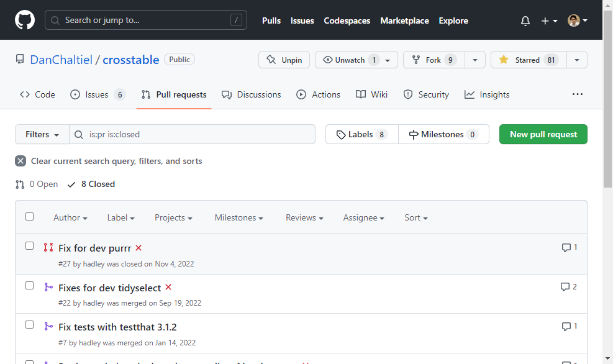
Task: Click the red failed status X on purrr PR
Action: [138, 248]
